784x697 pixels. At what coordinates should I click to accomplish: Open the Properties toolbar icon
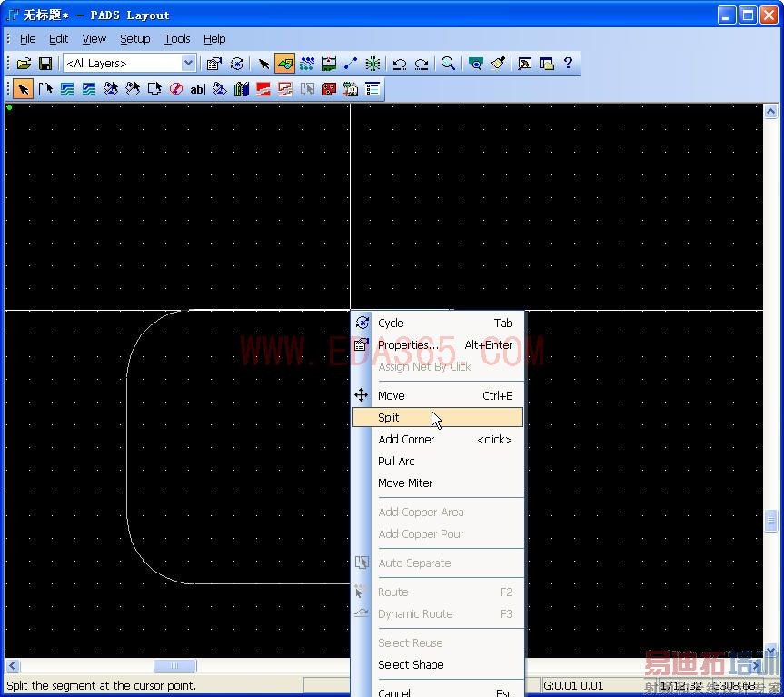[214, 64]
